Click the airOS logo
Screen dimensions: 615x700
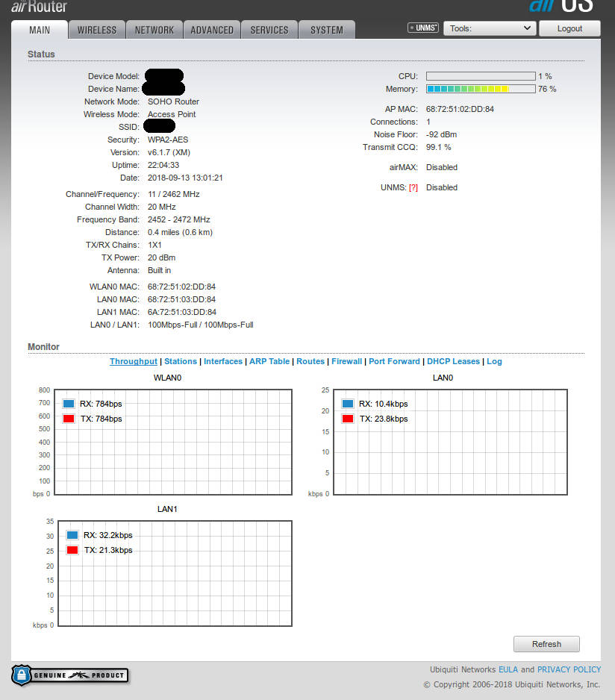(561, 6)
